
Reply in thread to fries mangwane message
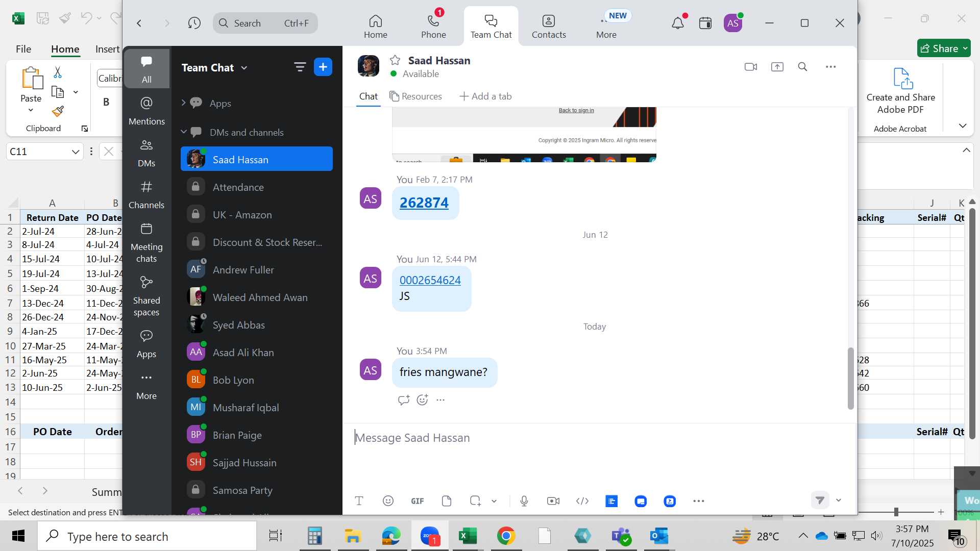(404, 400)
